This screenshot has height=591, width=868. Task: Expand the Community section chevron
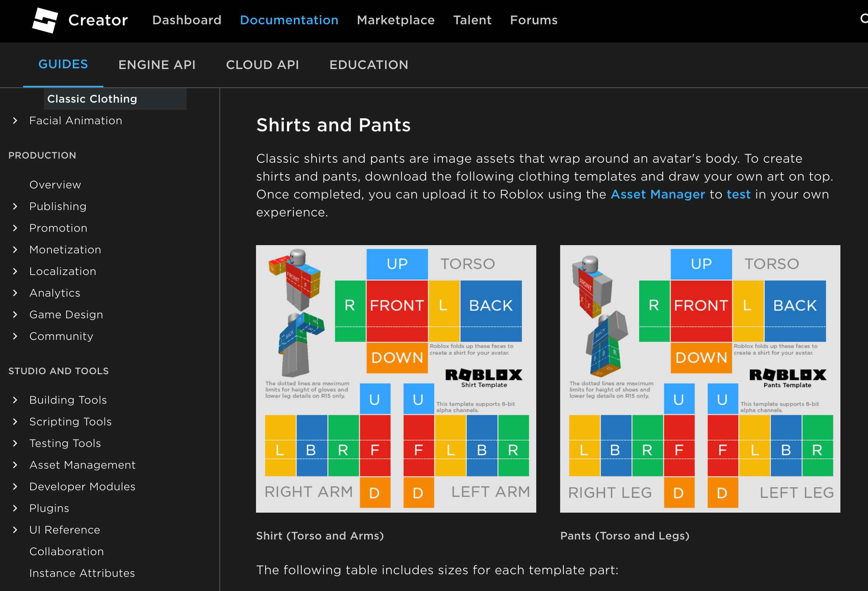tap(15, 337)
